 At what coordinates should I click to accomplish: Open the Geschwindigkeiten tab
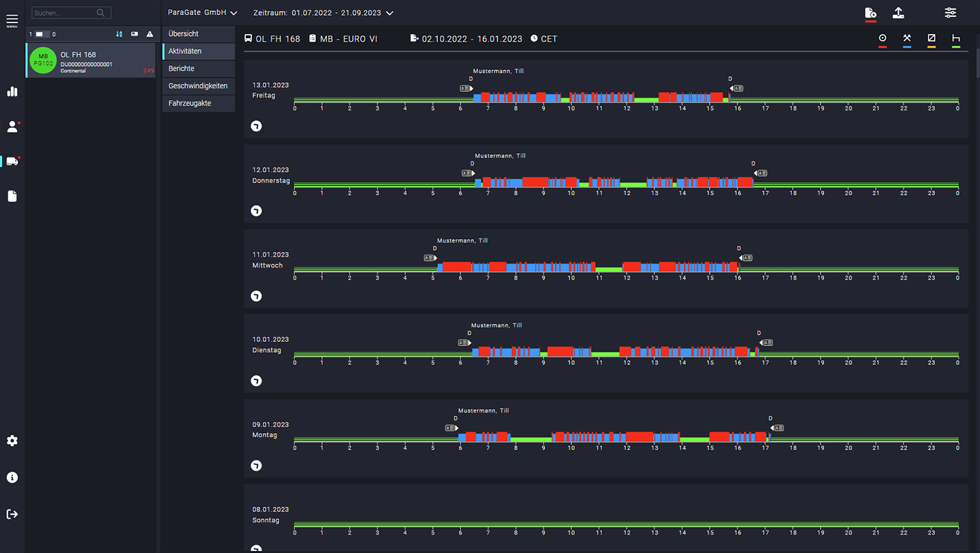point(198,86)
